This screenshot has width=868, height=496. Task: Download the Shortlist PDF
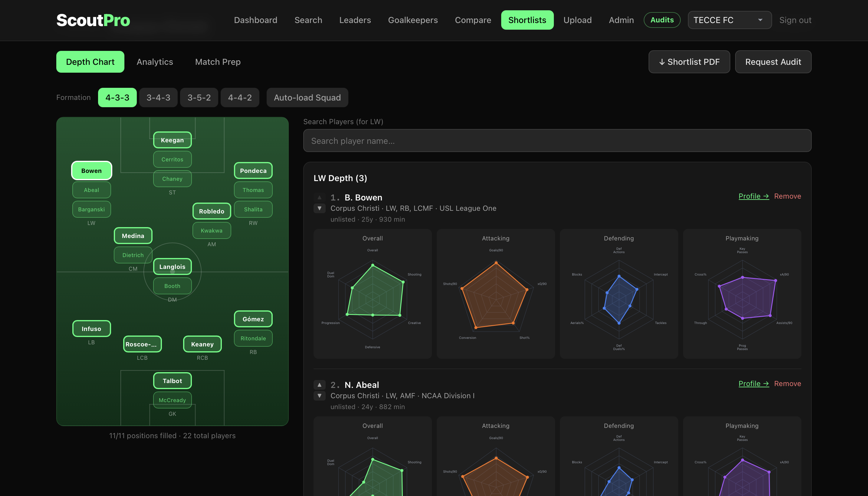click(689, 62)
